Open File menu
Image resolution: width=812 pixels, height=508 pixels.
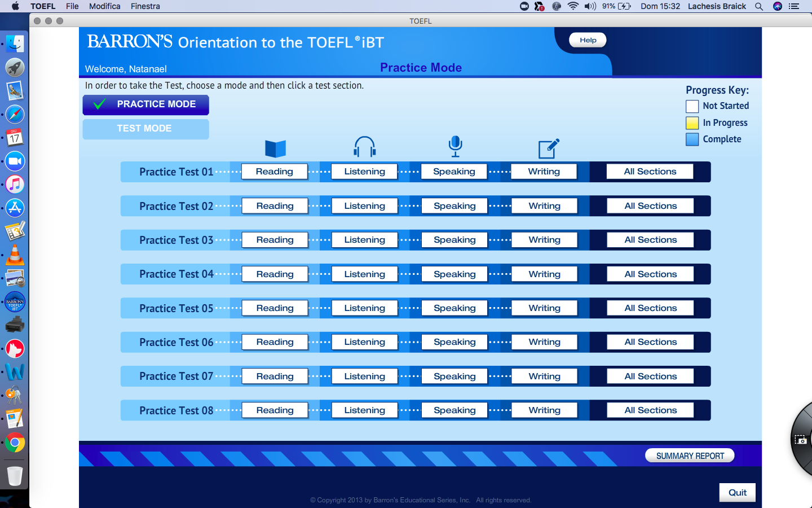click(x=72, y=6)
